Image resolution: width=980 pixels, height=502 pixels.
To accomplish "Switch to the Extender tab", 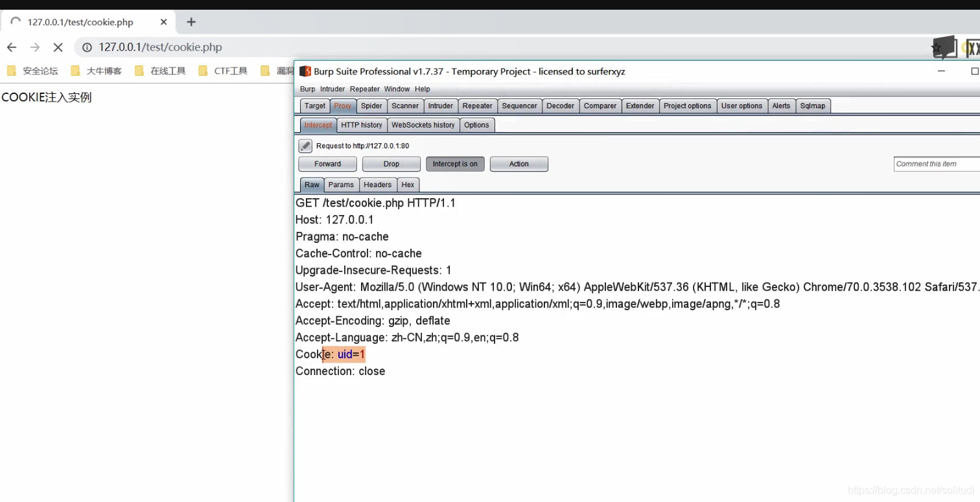I will click(640, 106).
